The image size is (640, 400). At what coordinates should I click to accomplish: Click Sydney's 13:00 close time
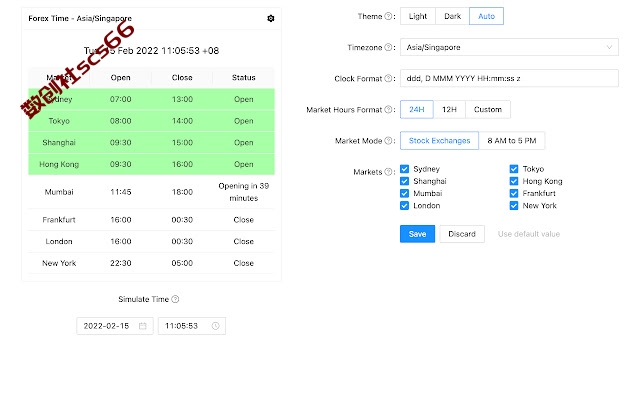click(182, 99)
